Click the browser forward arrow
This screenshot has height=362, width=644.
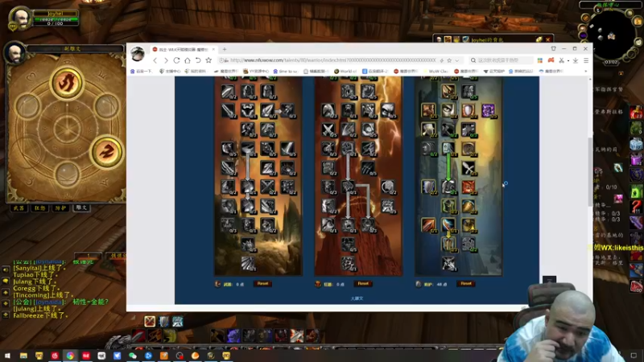click(166, 60)
